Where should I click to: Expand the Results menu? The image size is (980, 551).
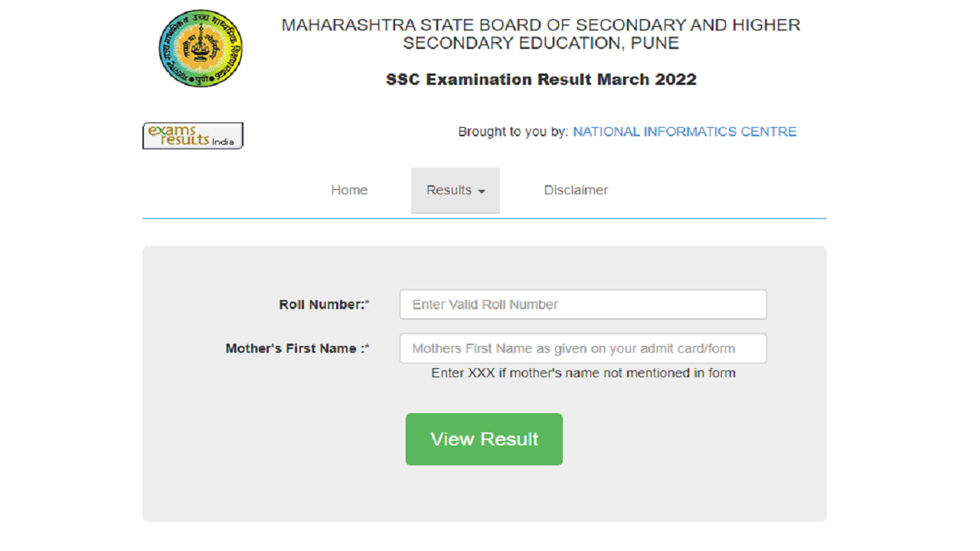click(456, 190)
